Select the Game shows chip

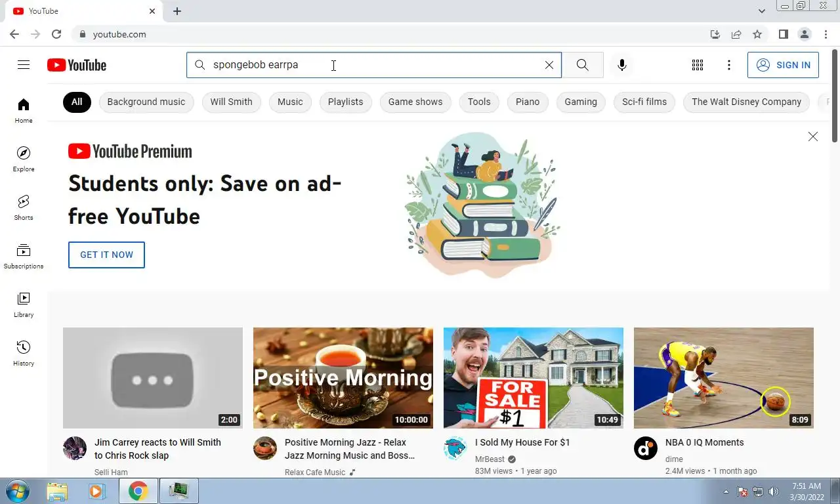coord(415,102)
